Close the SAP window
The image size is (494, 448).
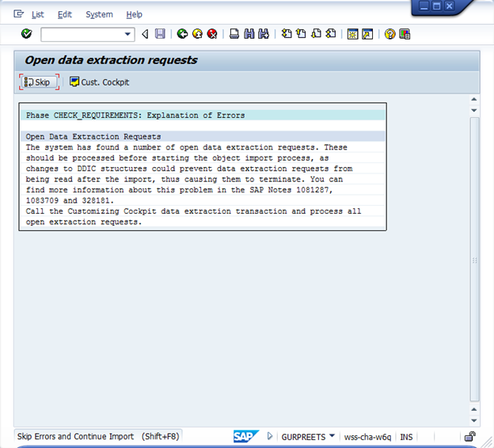(x=449, y=6)
